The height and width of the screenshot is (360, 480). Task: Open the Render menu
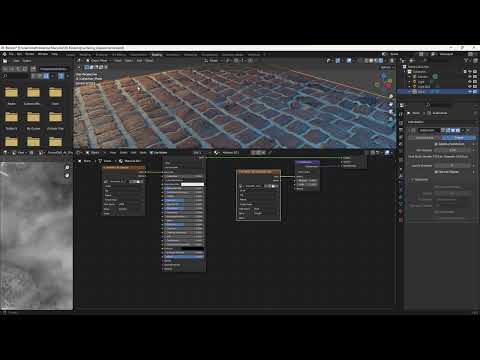(x=30, y=54)
